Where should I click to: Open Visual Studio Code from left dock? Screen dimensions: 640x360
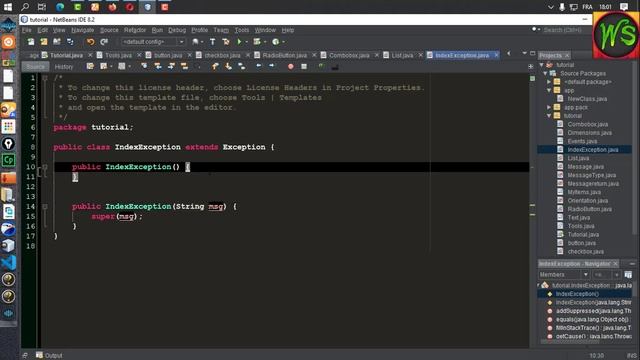point(8,262)
